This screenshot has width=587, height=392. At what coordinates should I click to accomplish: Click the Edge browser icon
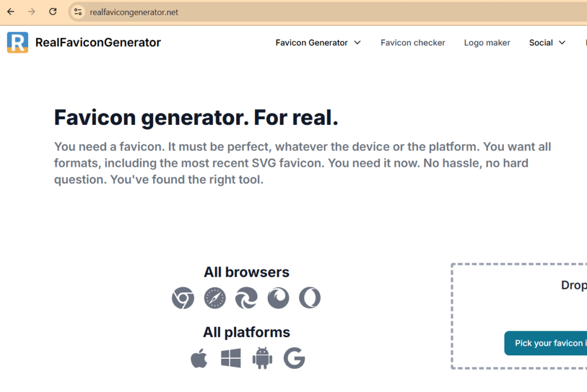246,298
